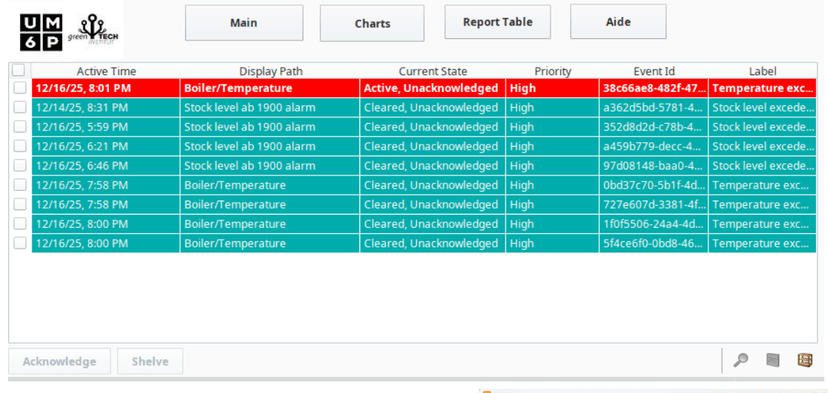This screenshot has width=828, height=393.
Task: Select checkbox for 12/16/25, 6:21 PM alarm
Action: click(20, 146)
